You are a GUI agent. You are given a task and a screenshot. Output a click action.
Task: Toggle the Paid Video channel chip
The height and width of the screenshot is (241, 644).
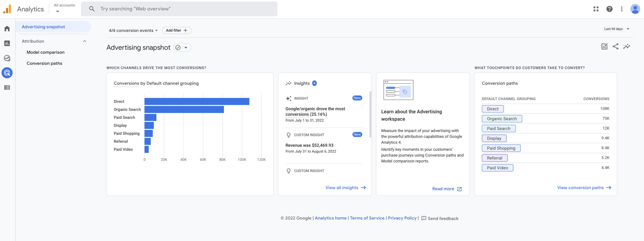pos(497,167)
